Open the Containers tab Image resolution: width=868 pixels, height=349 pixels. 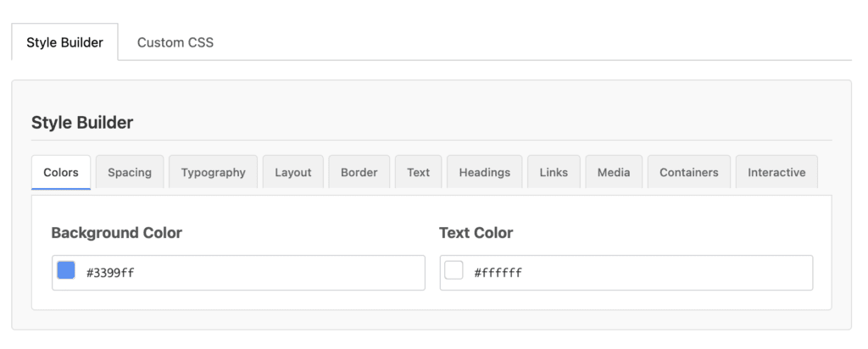[x=688, y=172]
